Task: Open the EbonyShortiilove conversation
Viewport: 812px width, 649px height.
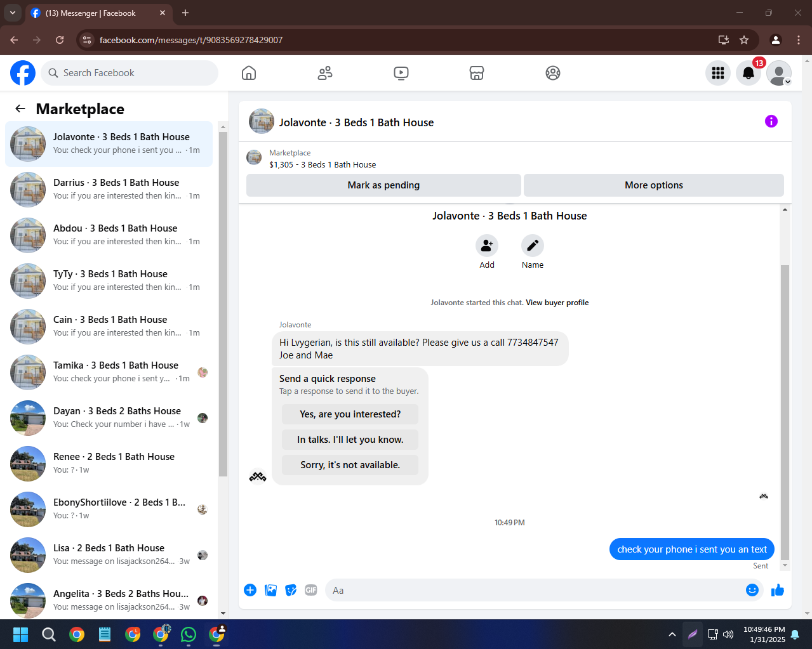Action: coord(109,509)
